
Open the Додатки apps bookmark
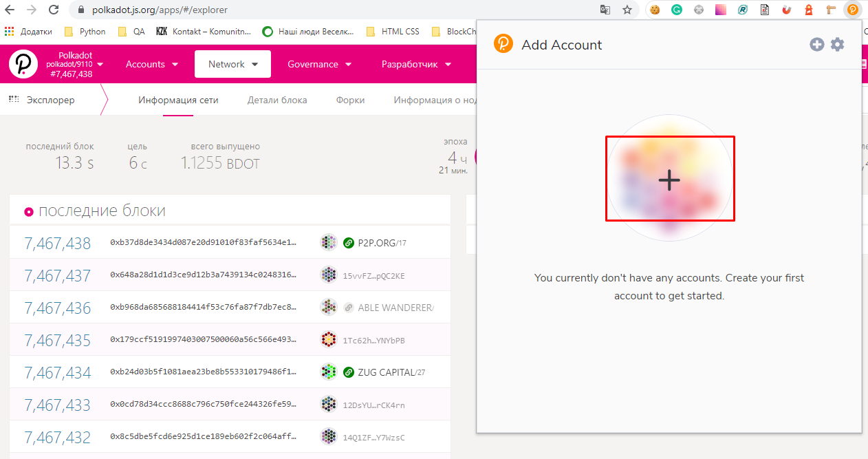point(28,31)
